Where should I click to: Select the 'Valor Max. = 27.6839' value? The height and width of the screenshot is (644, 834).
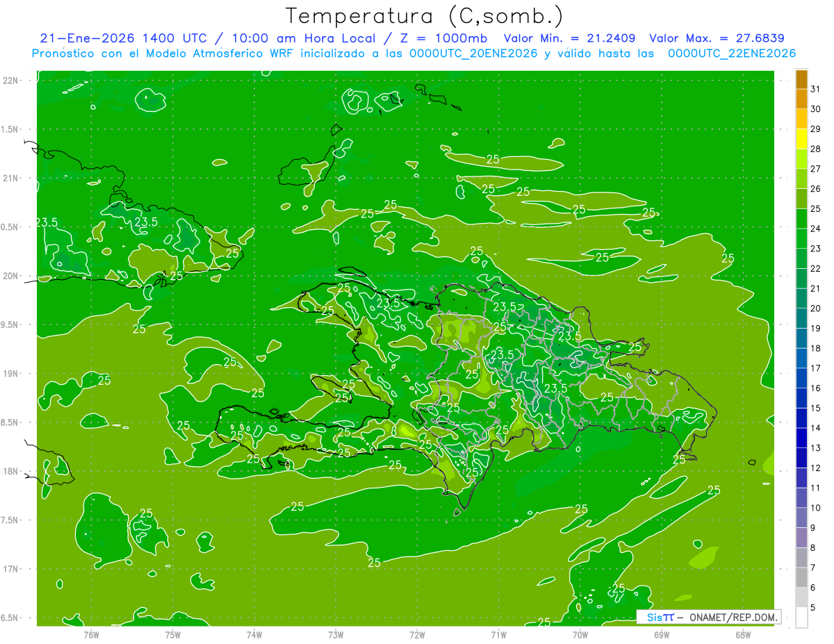point(717,38)
